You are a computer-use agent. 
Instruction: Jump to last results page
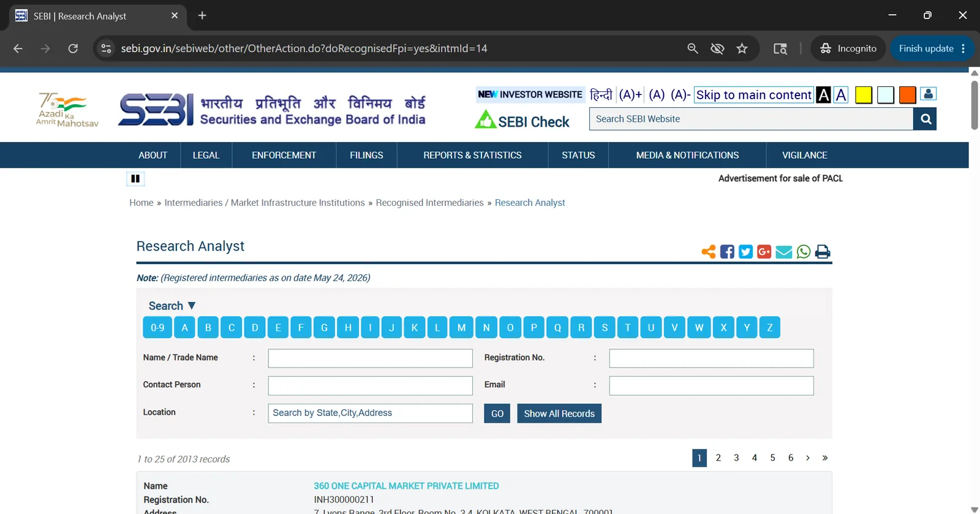point(825,458)
